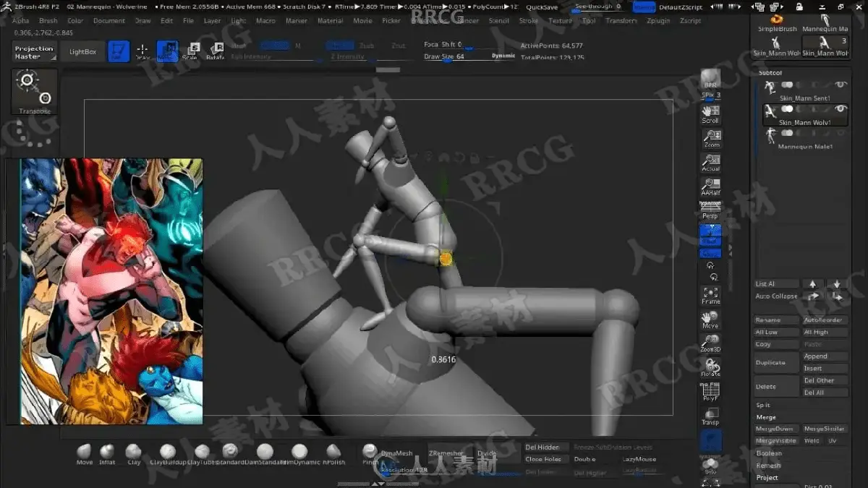Adjust the See-through slider
The height and width of the screenshot is (488, 868).
[600, 7]
